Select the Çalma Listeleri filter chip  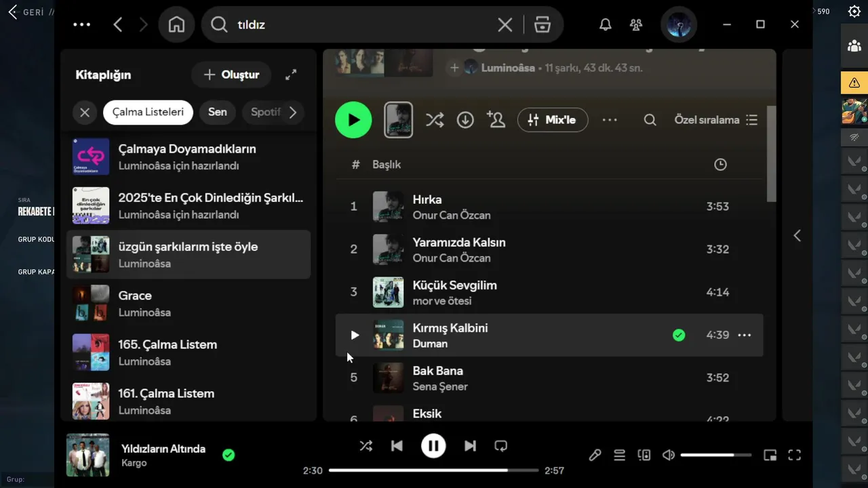[x=148, y=112]
